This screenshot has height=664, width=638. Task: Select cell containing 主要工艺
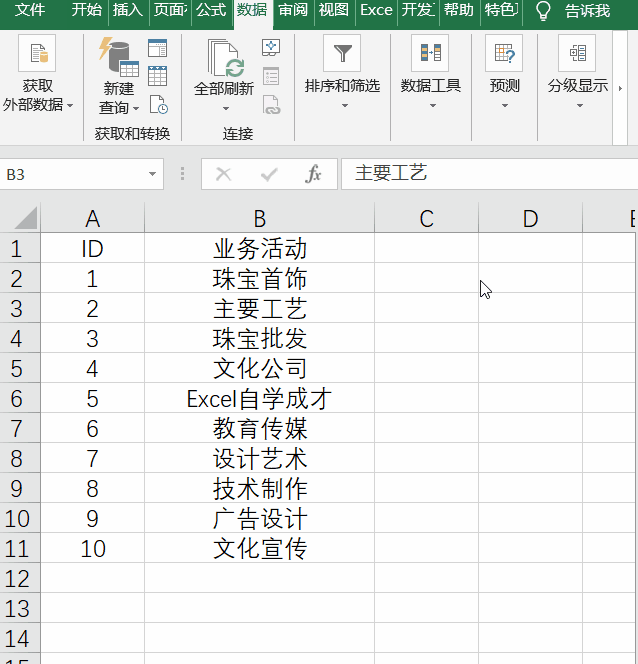(x=260, y=308)
